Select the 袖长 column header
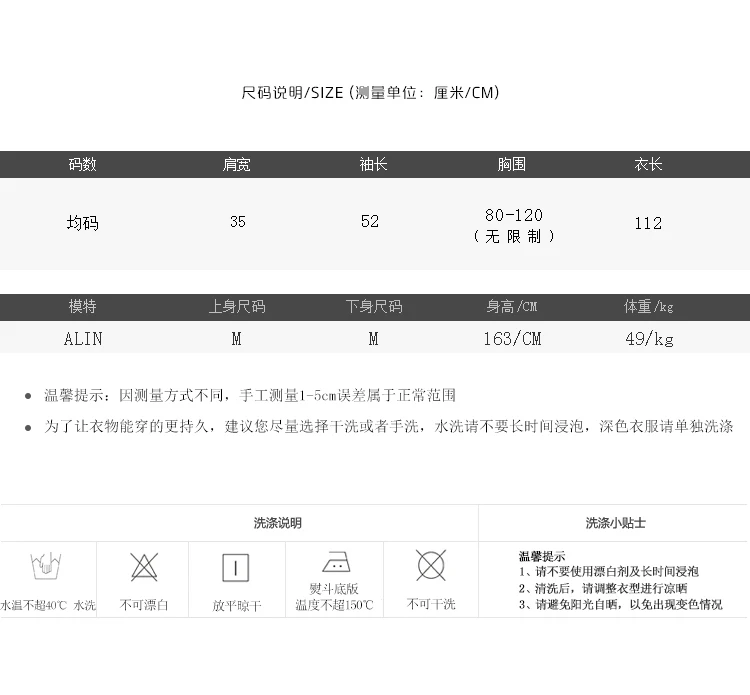 374,165
